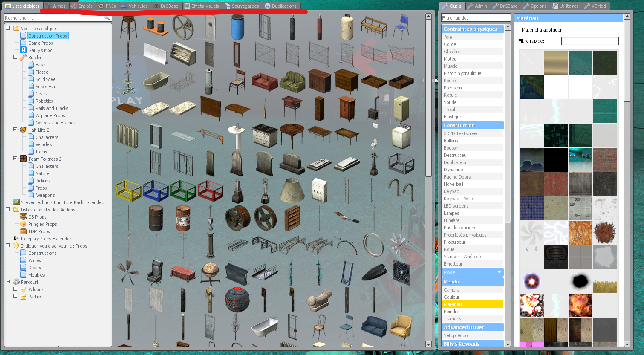This screenshot has width=644, height=355.
Task: Spawn the cast iron radiator prop
Action: click(128, 136)
